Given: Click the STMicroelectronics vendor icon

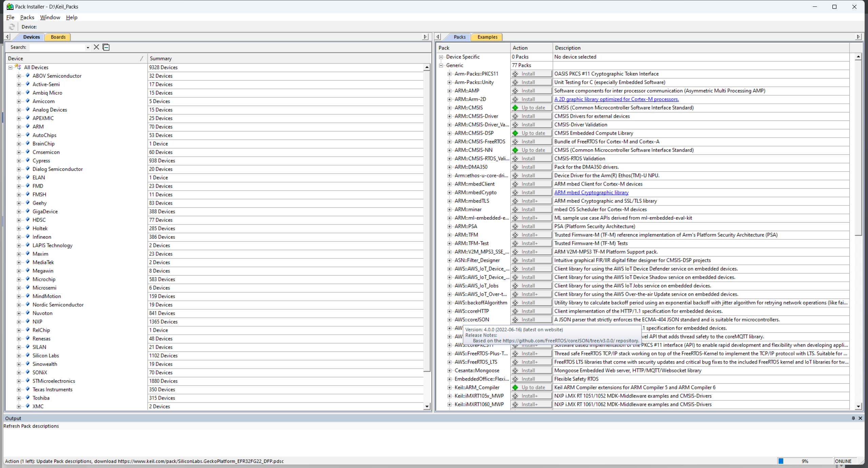Looking at the screenshot, I should (x=27, y=381).
